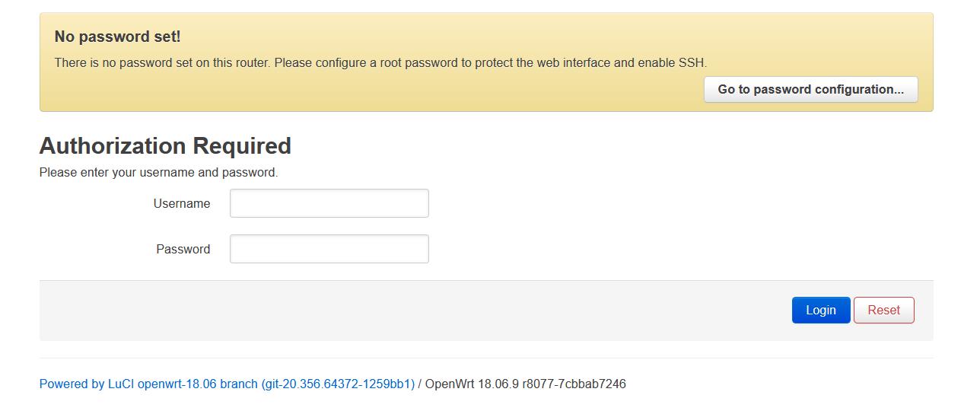Clear the form with the Reset button
The width and height of the screenshot is (980, 411).
[x=883, y=310]
